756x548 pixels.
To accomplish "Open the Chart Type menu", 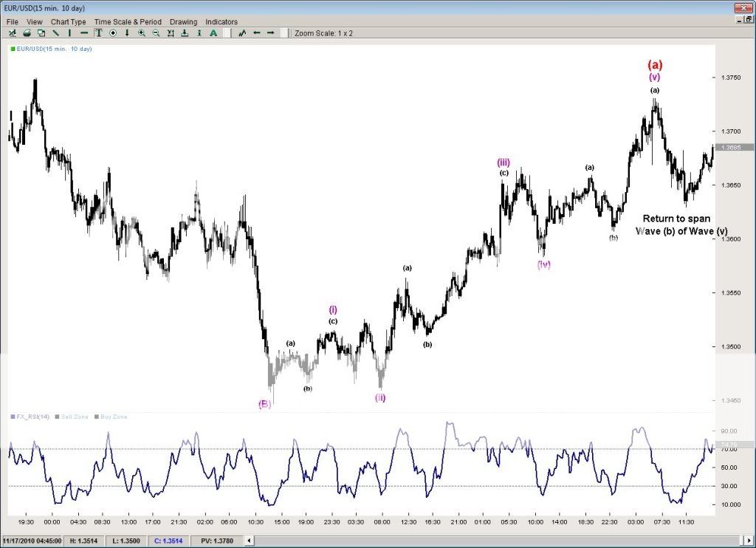I will pyautogui.click(x=68, y=22).
